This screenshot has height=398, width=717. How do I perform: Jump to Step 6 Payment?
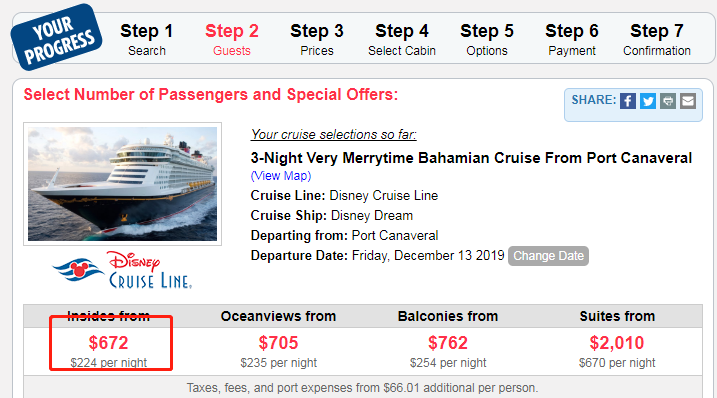tap(572, 40)
